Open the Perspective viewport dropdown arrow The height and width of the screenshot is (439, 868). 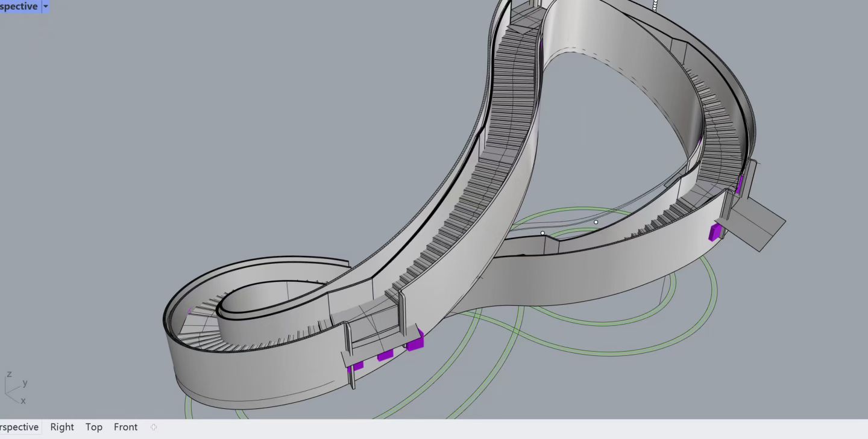(45, 7)
